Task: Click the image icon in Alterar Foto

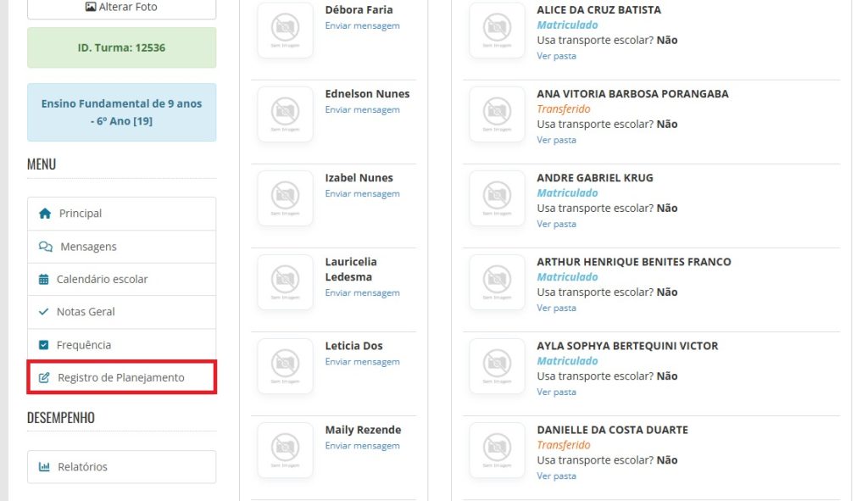Action: 91,7
